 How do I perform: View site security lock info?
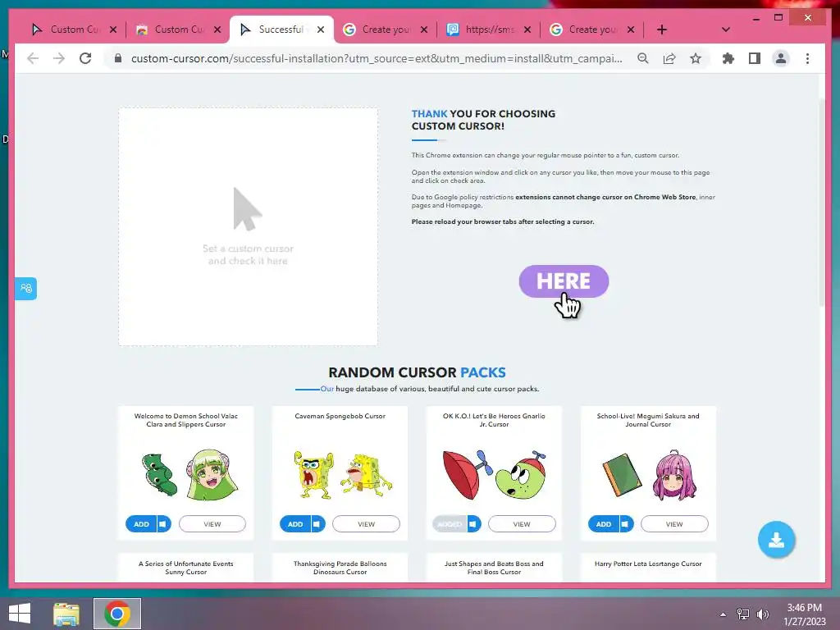click(118, 58)
